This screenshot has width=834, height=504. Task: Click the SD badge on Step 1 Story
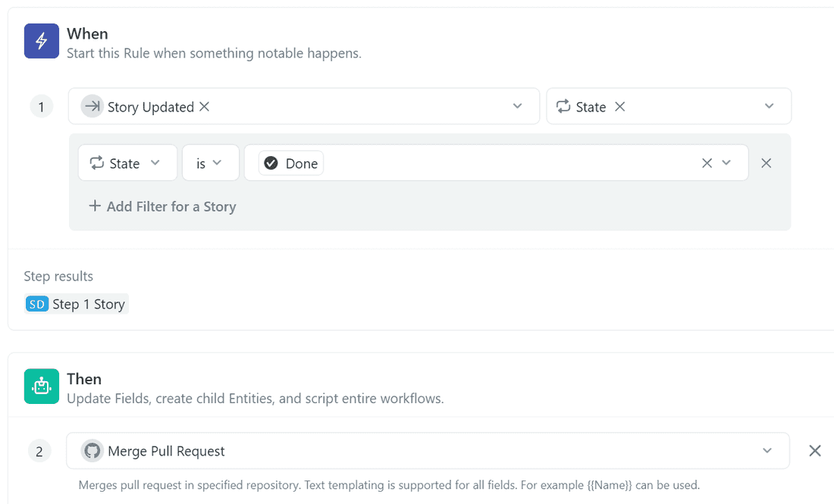(36, 303)
